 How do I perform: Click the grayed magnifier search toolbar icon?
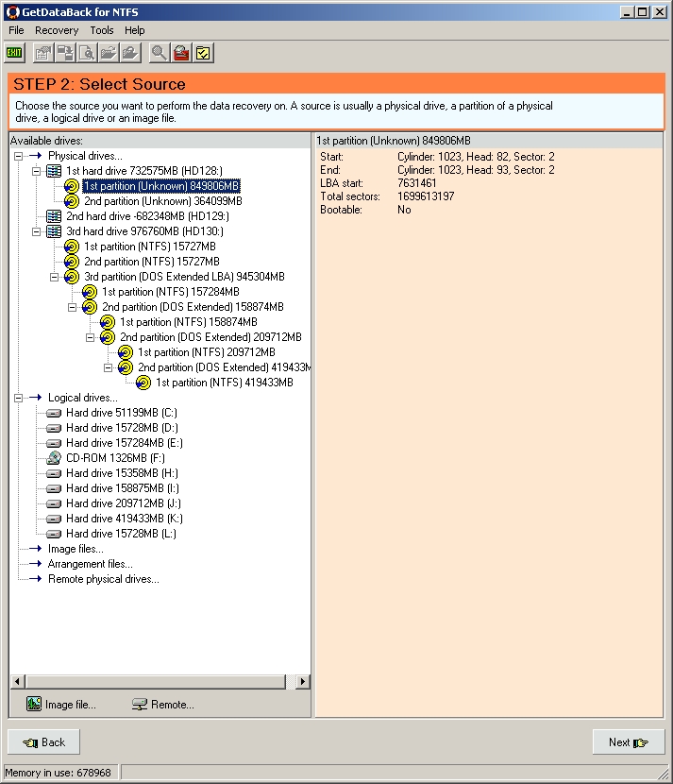[x=160, y=53]
